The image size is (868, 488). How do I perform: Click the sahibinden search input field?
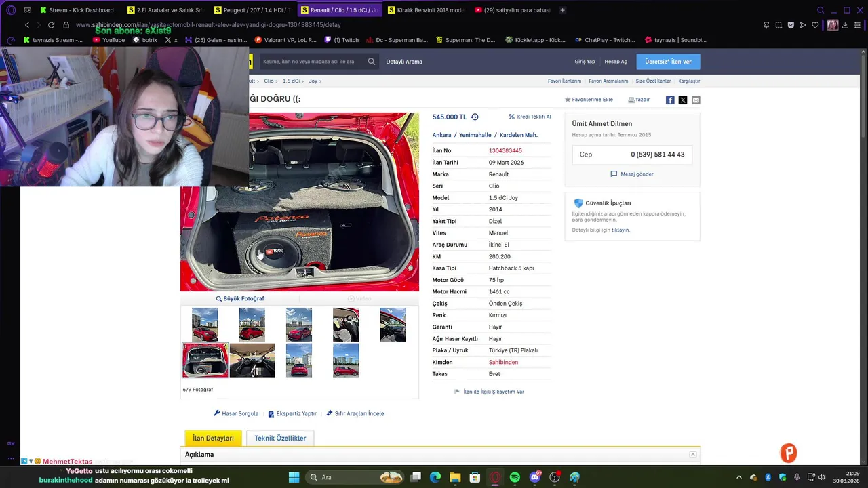tap(313, 62)
